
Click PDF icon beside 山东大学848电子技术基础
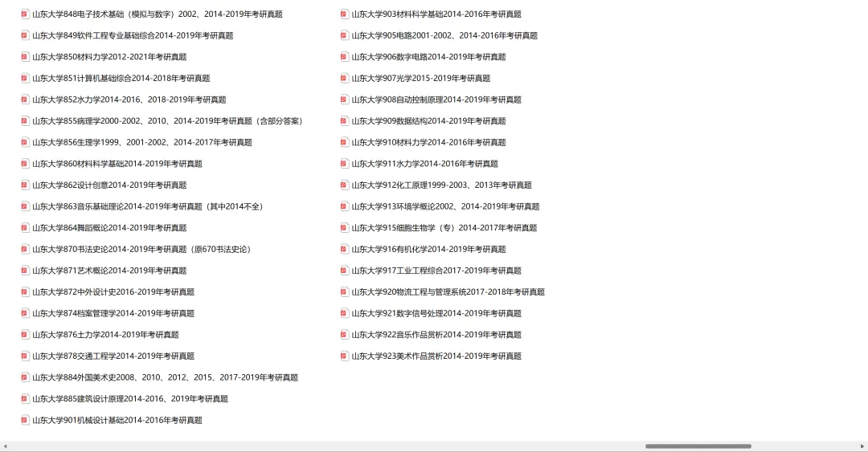click(x=25, y=14)
